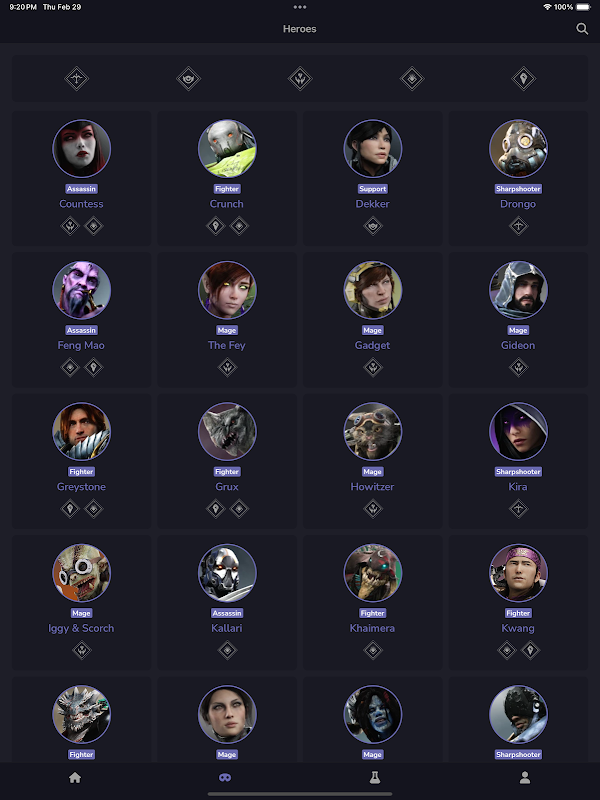Open Countess hero portrait
The height and width of the screenshot is (800, 600).
82,148
